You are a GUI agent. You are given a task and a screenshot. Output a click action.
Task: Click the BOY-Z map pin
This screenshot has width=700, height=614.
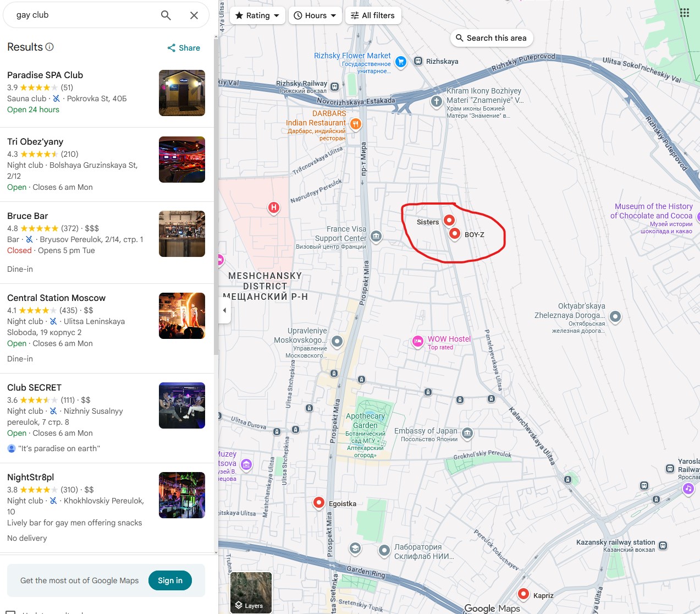(x=454, y=234)
